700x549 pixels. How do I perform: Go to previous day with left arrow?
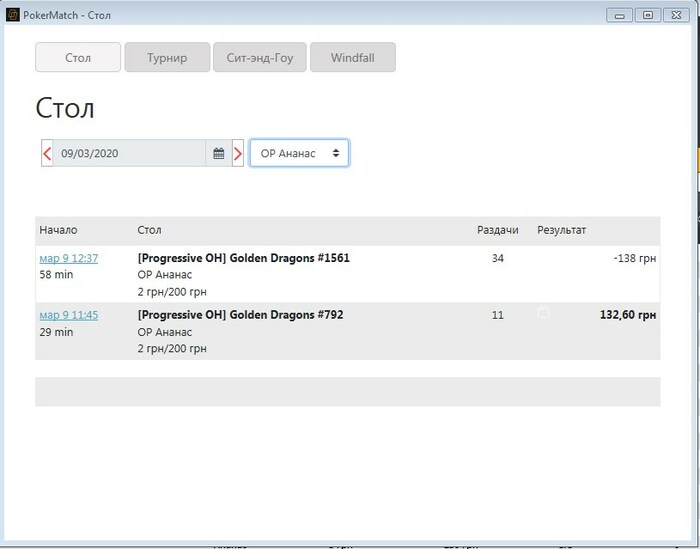[x=47, y=153]
